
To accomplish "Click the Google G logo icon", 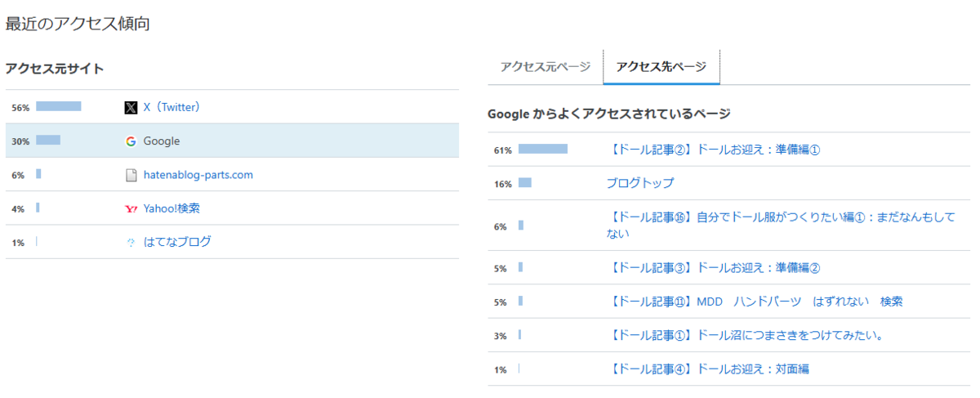I will tap(131, 141).
